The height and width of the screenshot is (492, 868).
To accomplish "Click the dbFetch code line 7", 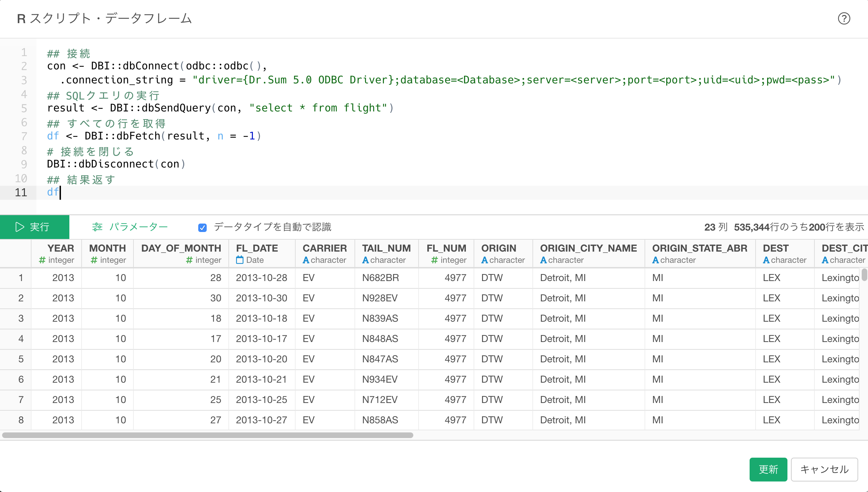I will click(154, 136).
